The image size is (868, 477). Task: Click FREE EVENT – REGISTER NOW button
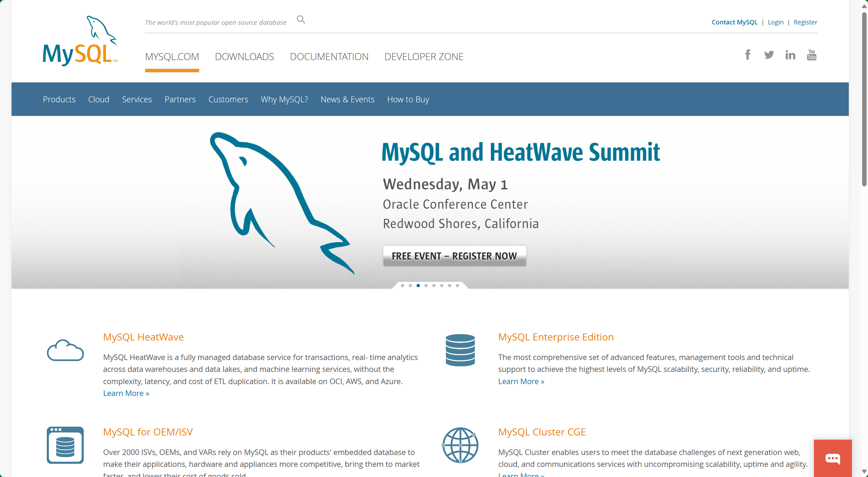[454, 256]
